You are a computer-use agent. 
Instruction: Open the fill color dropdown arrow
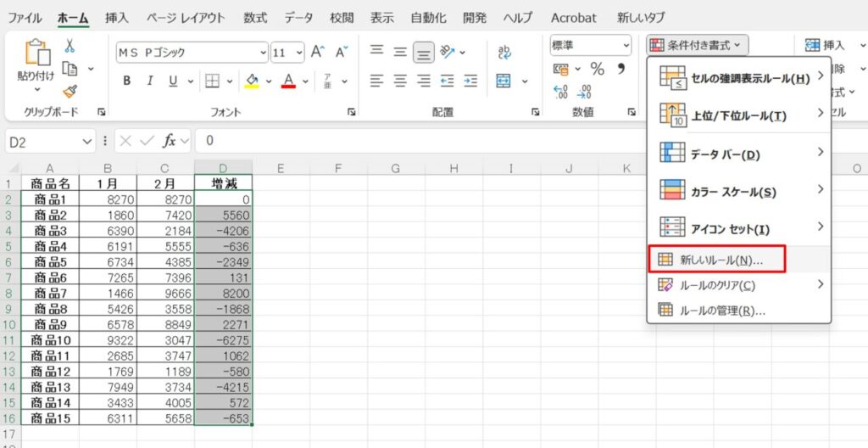click(x=269, y=81)
